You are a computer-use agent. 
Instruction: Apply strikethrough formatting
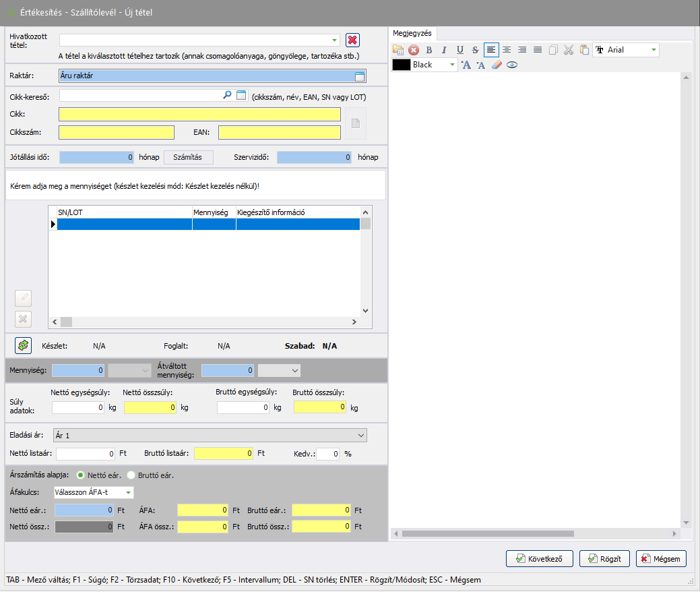pyautogui.click(x=476, y=50)
